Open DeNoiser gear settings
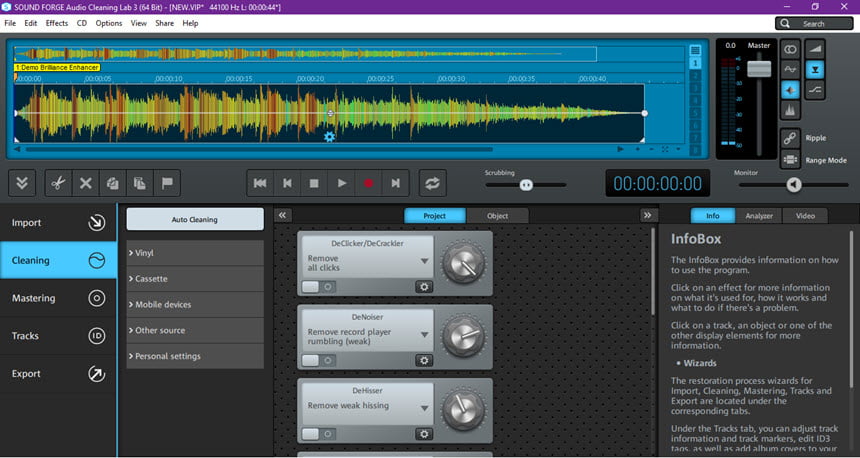 point(424,360)
